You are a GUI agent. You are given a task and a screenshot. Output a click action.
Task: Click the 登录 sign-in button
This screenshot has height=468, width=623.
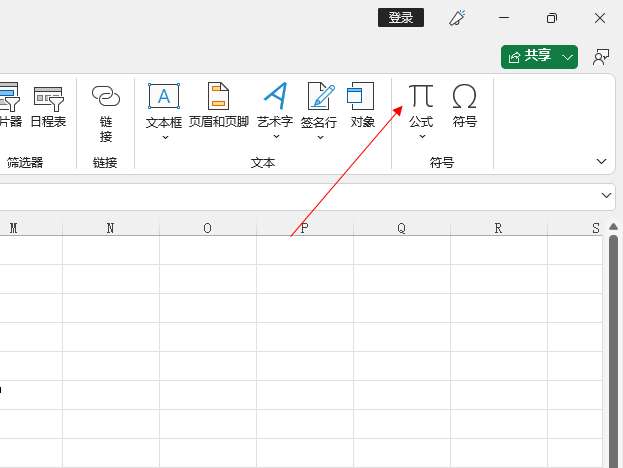pos(401,18)
